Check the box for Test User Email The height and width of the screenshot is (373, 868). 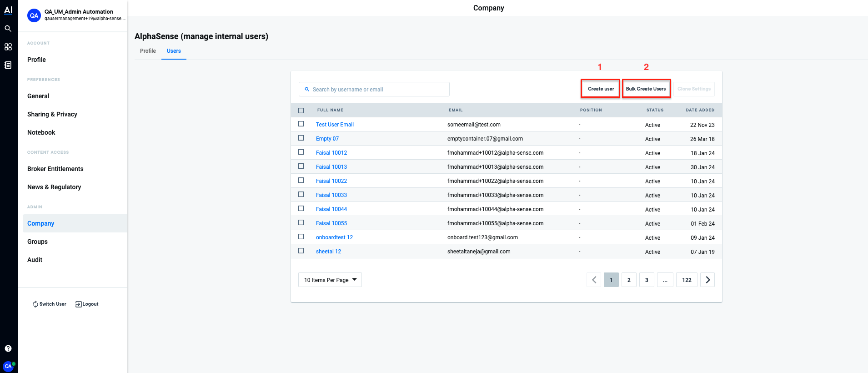301,124
